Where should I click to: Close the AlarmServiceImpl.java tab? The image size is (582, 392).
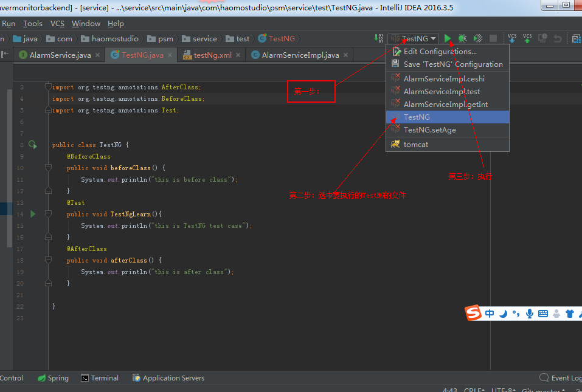click(x=345, y=55)
